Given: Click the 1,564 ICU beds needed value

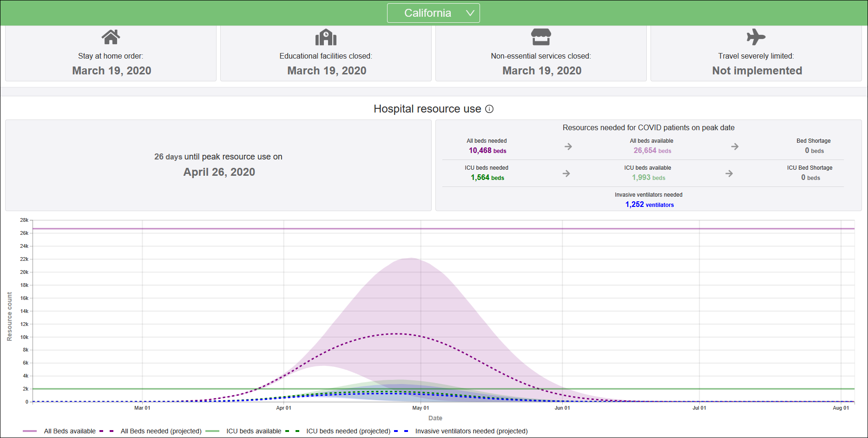Looking at the screenshot, I should click(487, 178).
